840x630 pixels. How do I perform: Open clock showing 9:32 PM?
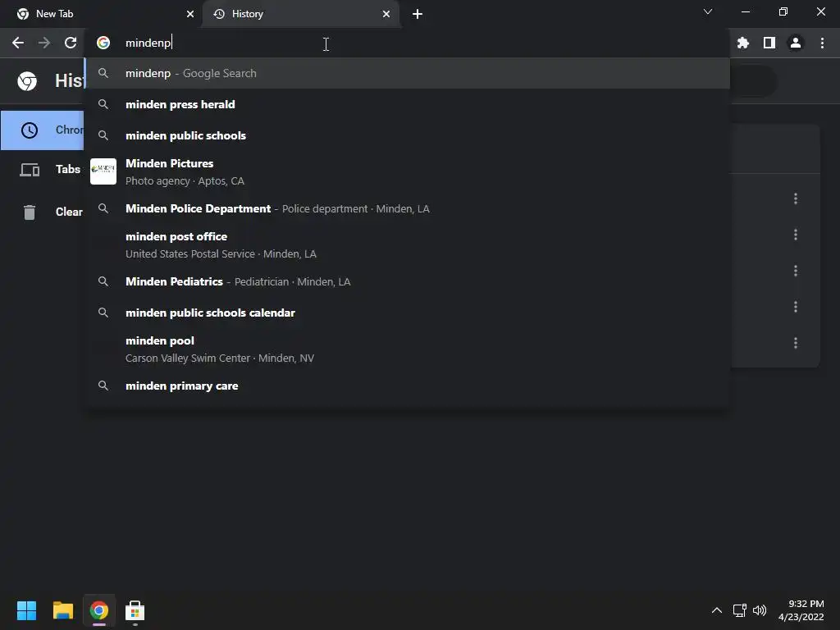pyautogui.click(x=801, y=610)
